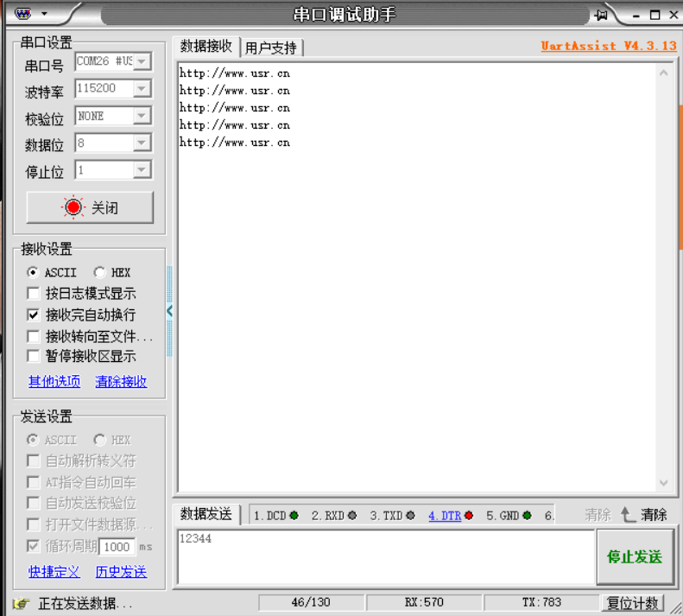Switch to 数据接收 tab

206,46
